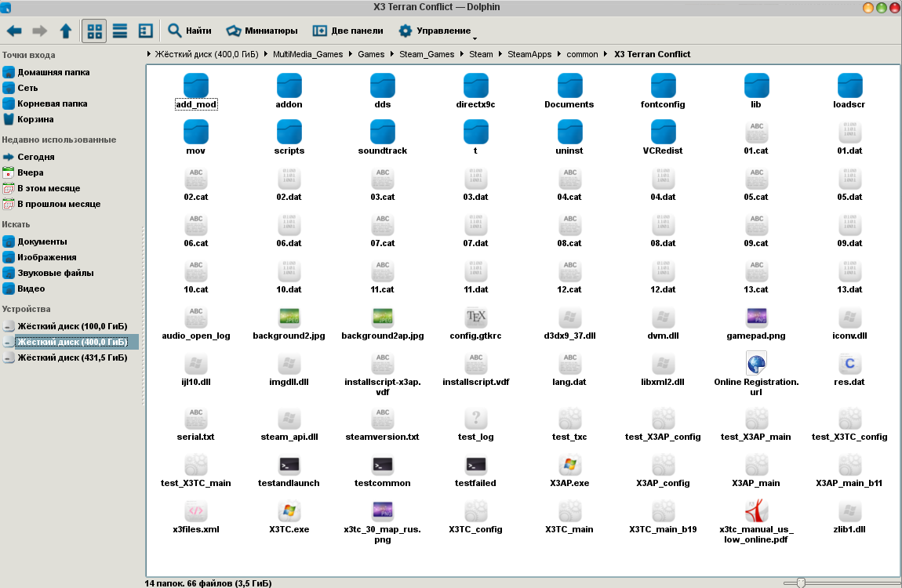The width and height of the screenshot is (902, 588).
Task: Select background2.jpg image file
Action: coord(289,323)
